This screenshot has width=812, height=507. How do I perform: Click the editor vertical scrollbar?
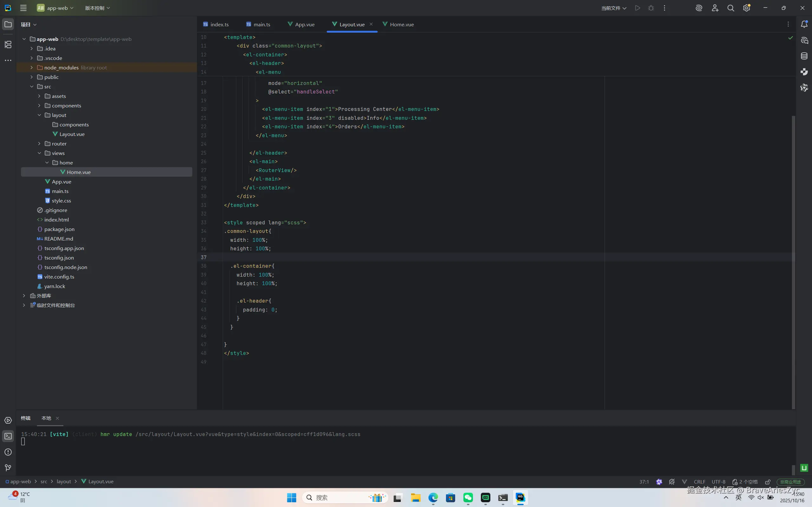click(793, 261)
